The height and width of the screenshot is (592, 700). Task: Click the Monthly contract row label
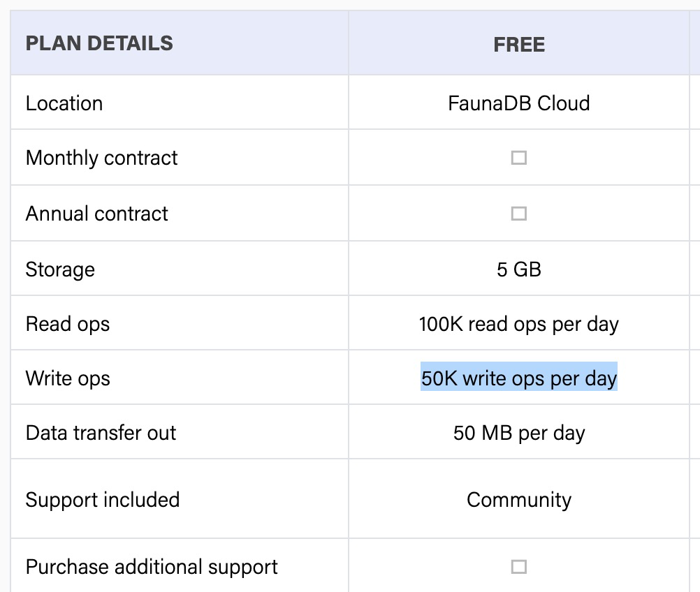101,158
